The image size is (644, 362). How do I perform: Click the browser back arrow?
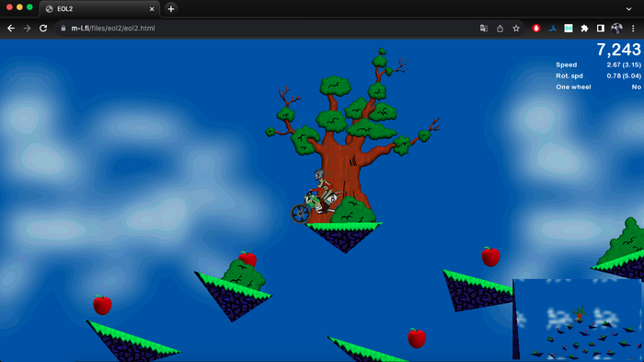11,29
